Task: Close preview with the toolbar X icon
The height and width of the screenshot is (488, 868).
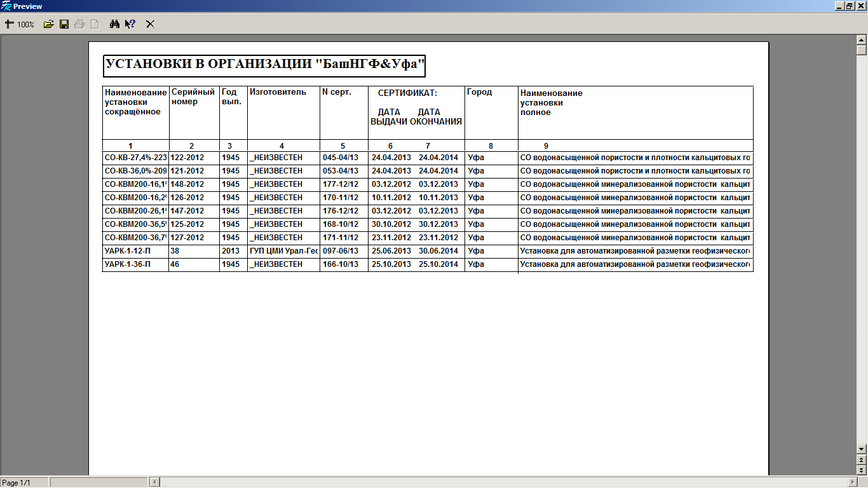Action: coord(151,24)
